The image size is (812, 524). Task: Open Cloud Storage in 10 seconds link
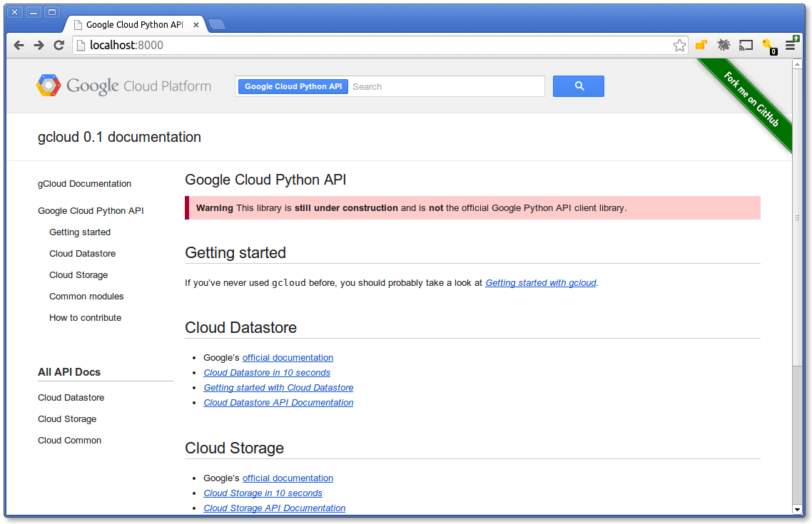tap(263, 493)
